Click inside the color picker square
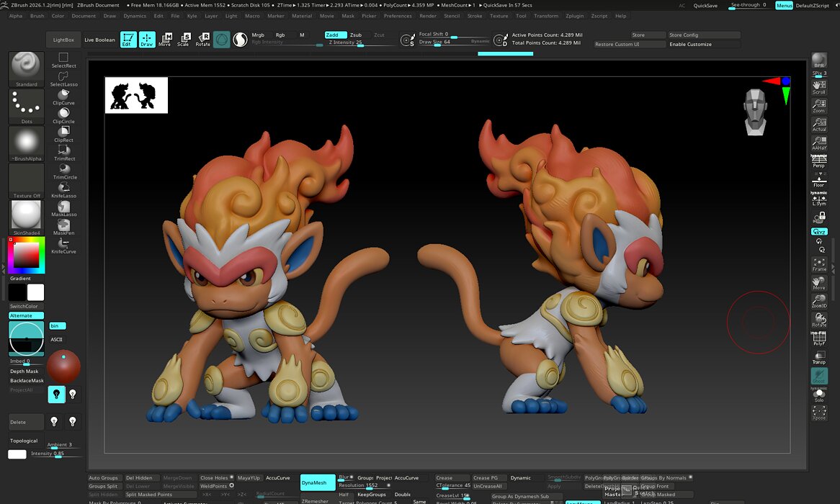 click(26, 255)
